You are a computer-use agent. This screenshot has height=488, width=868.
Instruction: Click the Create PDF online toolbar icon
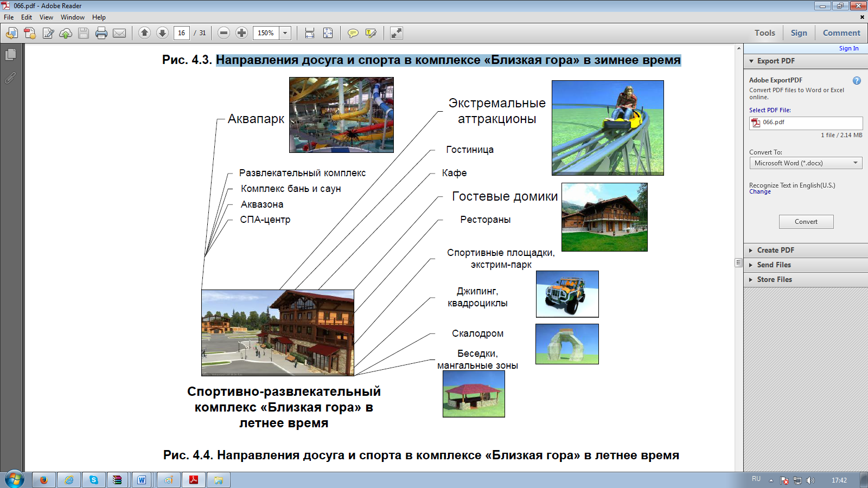coord(11,33)
